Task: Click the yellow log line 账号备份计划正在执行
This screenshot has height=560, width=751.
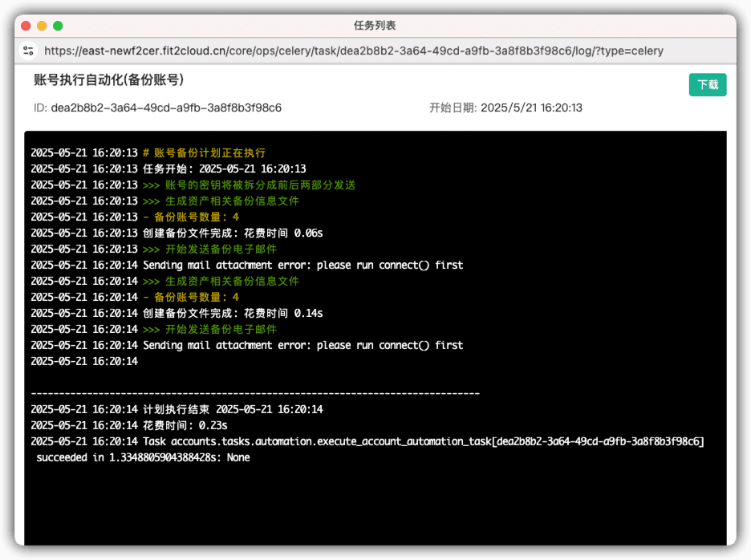Action: pos(148,152)
